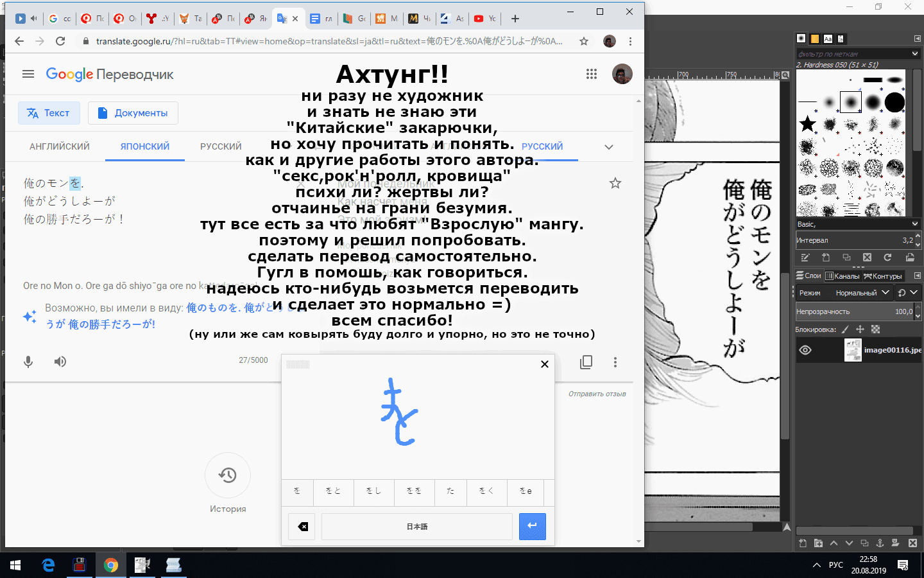Raise the layer in GIMP

click(834, 543)
